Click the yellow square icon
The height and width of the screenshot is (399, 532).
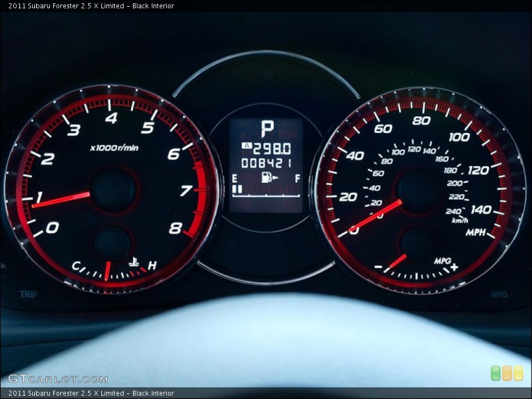point(519,373)
